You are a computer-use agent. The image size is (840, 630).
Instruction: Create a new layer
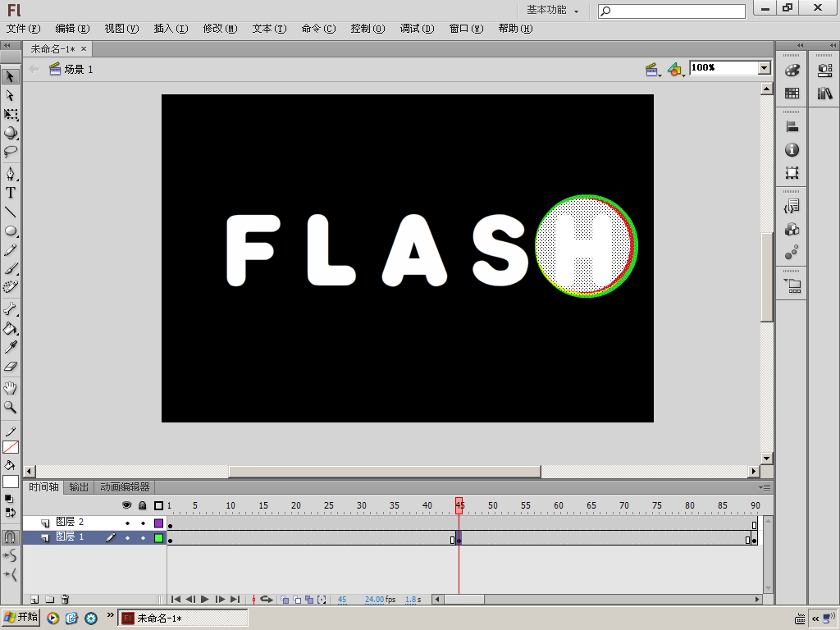pyautogui.click(x=34, y=599)
